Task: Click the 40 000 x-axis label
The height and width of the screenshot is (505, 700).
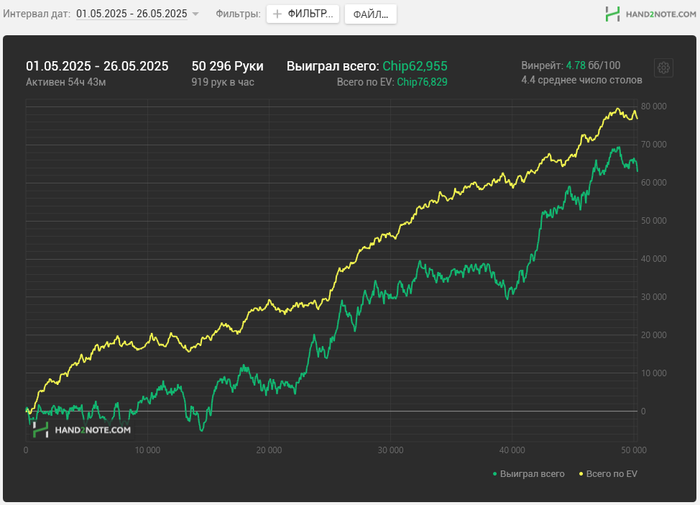Action: click(x=512, y=450)
